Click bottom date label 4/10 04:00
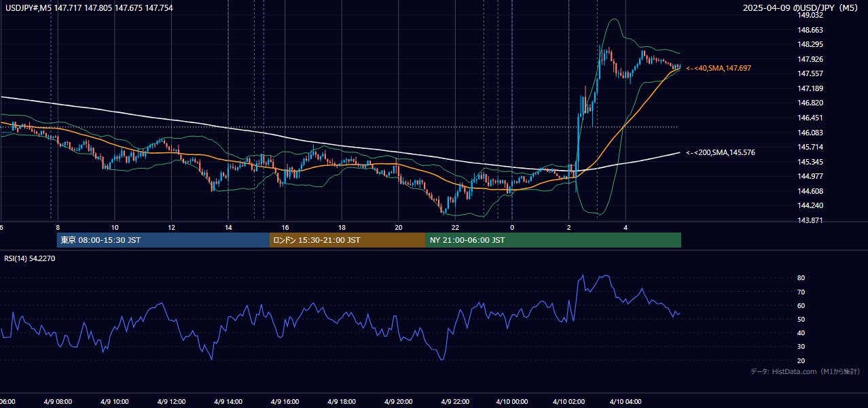 coord(626,402)
